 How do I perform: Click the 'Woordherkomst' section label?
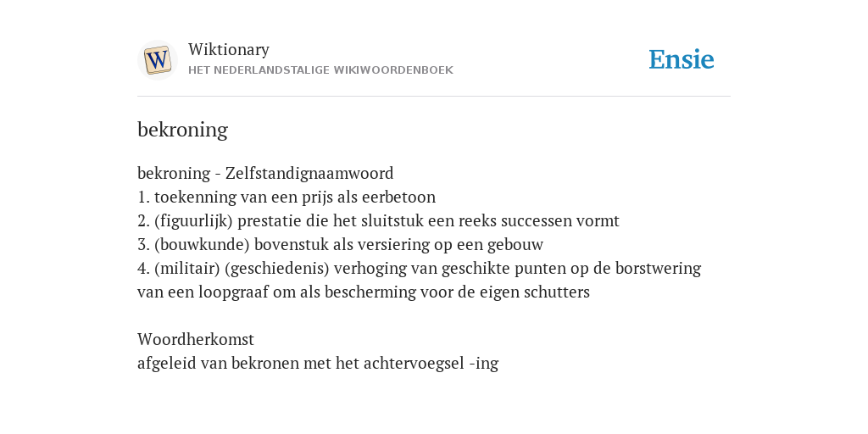tap(196, 339)
